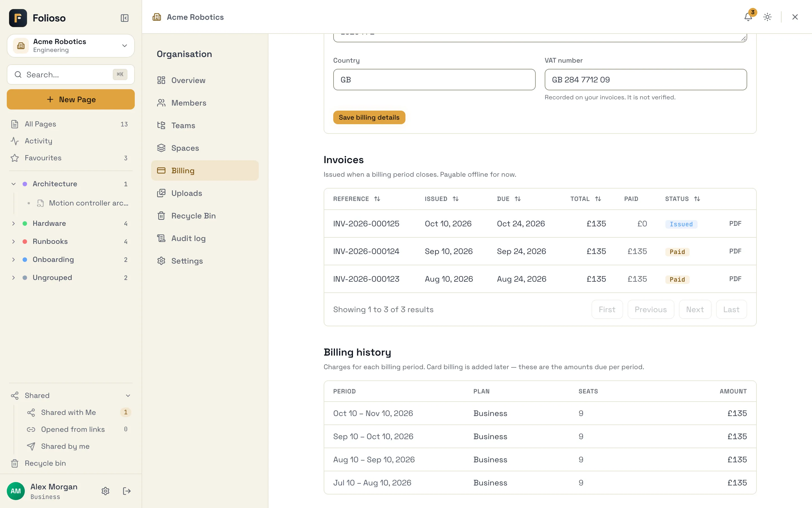
Task: Select the Billing section
Action: (x=205, y=170)
